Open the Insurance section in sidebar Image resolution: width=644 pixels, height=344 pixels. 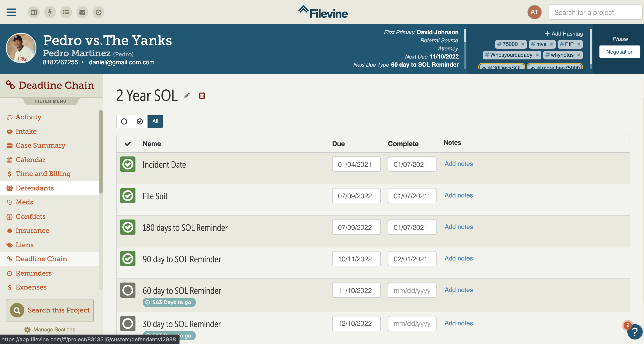pyautogui.click(x=32, y=230)
